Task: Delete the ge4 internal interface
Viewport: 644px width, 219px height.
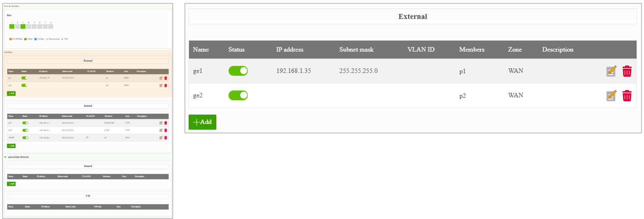Action: pyautogui.click(x=166, y=130)
